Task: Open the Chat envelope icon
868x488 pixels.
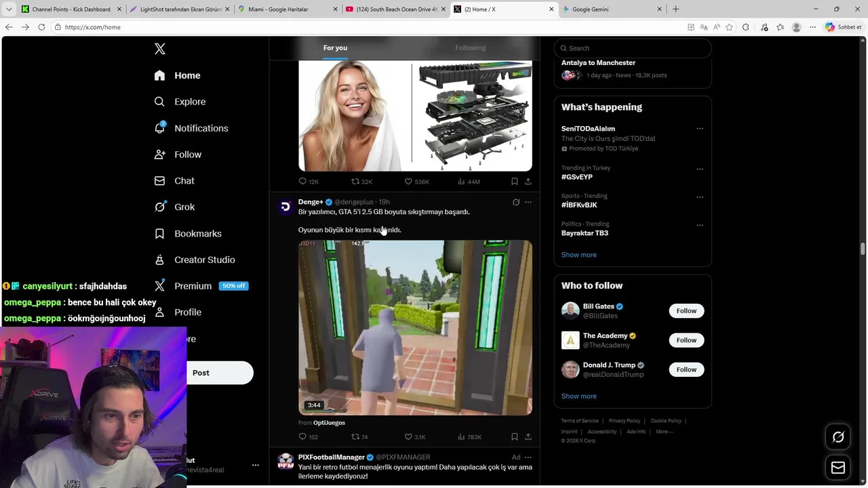Action: tap(159, 181)
